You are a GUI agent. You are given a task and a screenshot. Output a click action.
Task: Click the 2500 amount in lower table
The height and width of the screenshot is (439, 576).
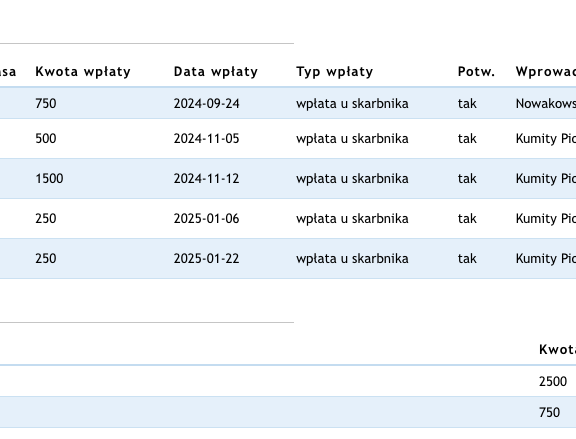[553, 381]
